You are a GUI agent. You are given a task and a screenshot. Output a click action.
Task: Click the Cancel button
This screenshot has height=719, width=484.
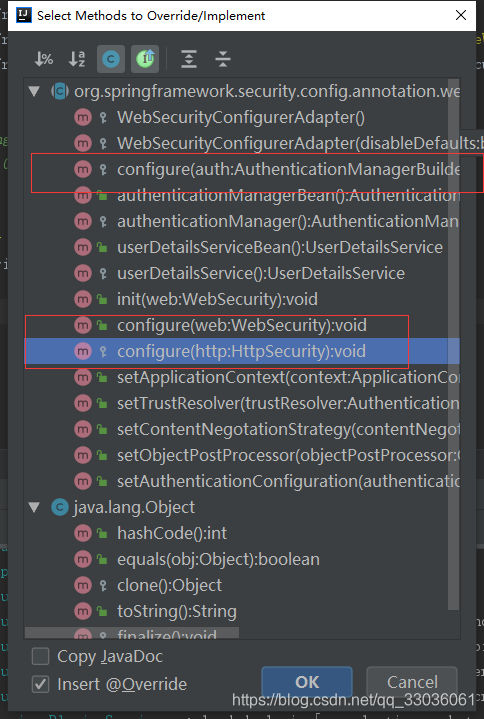[x=412, y=682]
